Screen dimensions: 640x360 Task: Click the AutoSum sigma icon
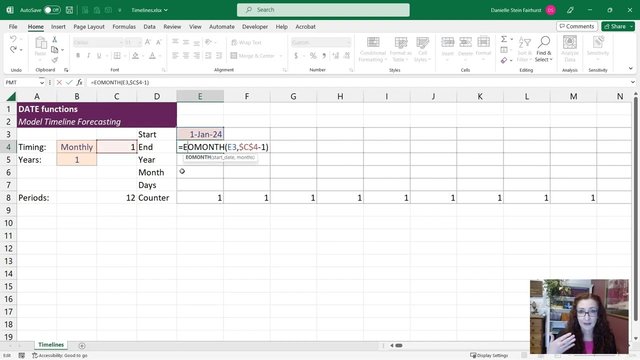tap(504, 39)
